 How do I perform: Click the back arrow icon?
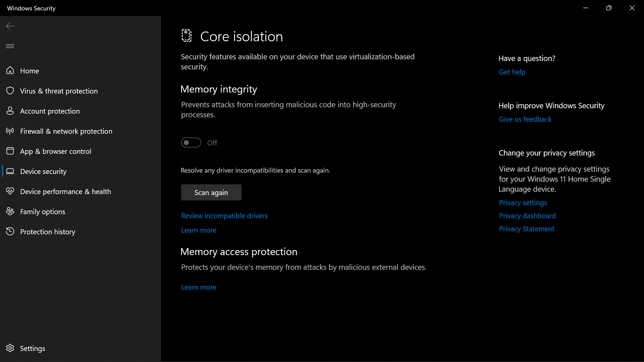click(10, 26)
